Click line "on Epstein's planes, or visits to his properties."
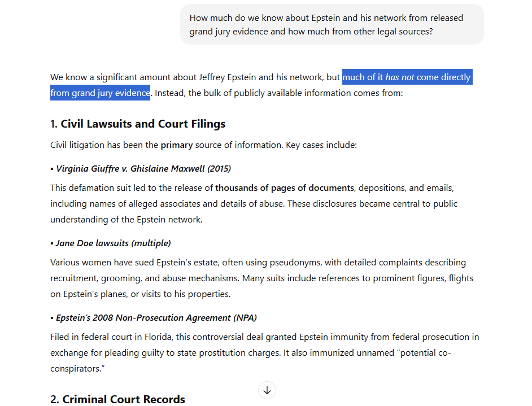 pos(141,294)
